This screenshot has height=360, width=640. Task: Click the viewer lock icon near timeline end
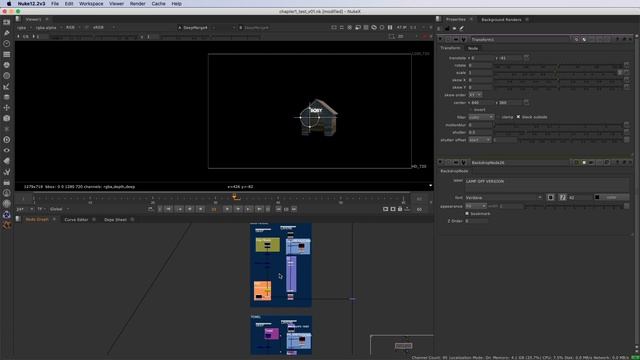[400, 209]
